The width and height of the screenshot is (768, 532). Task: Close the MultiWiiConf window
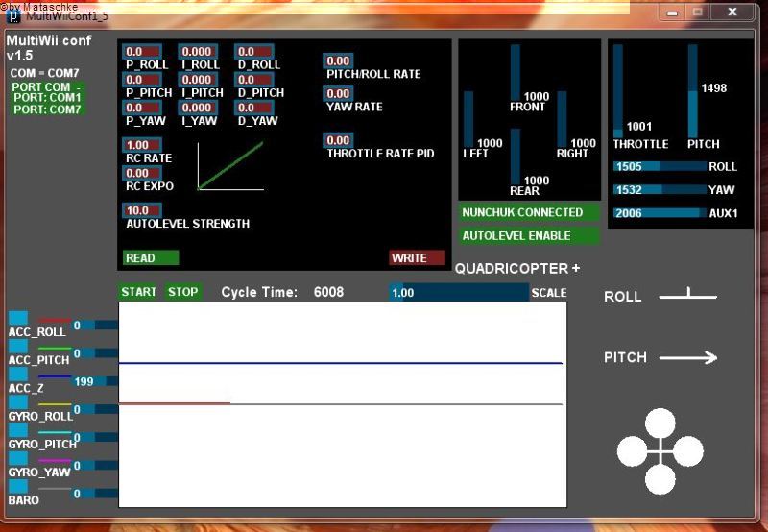coord(732,12)
